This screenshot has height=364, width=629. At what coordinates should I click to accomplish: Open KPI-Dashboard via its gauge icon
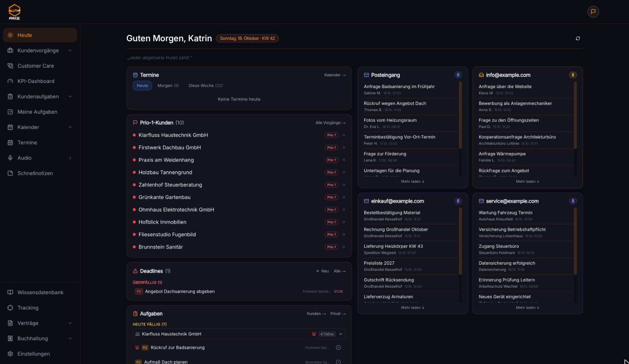(10, 81)
